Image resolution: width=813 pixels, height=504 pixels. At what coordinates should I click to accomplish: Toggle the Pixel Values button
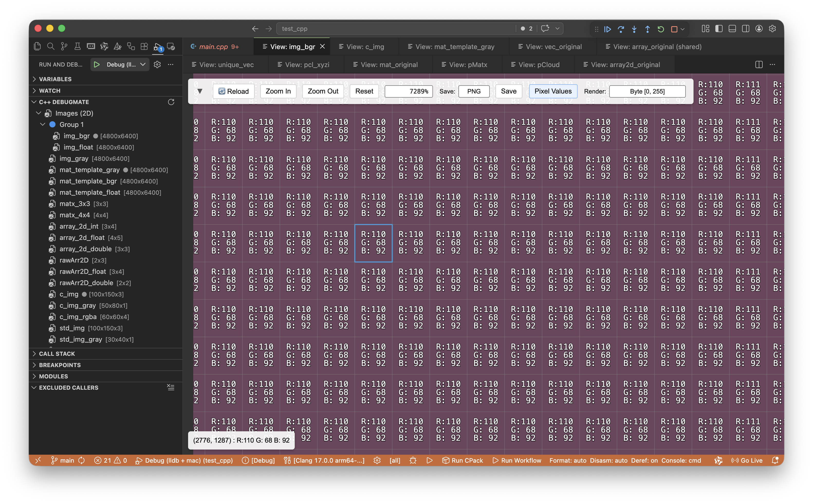pyautogui.click(x=553, y=91)
